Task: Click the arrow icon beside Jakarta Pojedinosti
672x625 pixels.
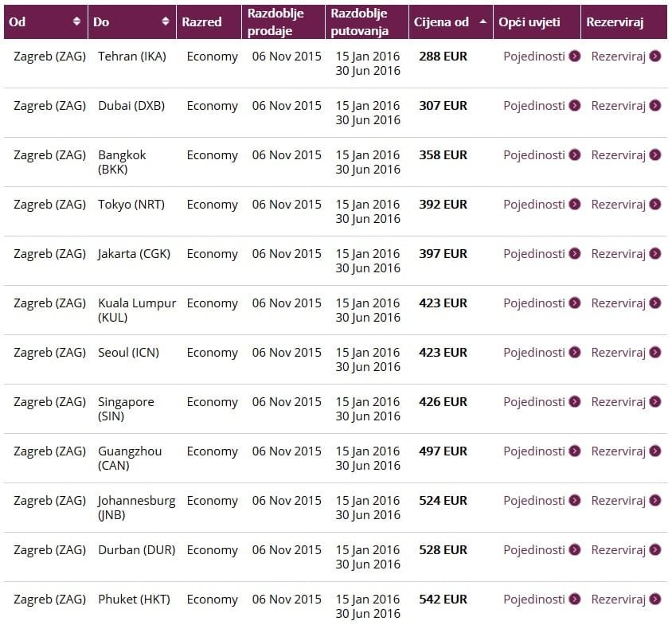Action: pos(574,253)
